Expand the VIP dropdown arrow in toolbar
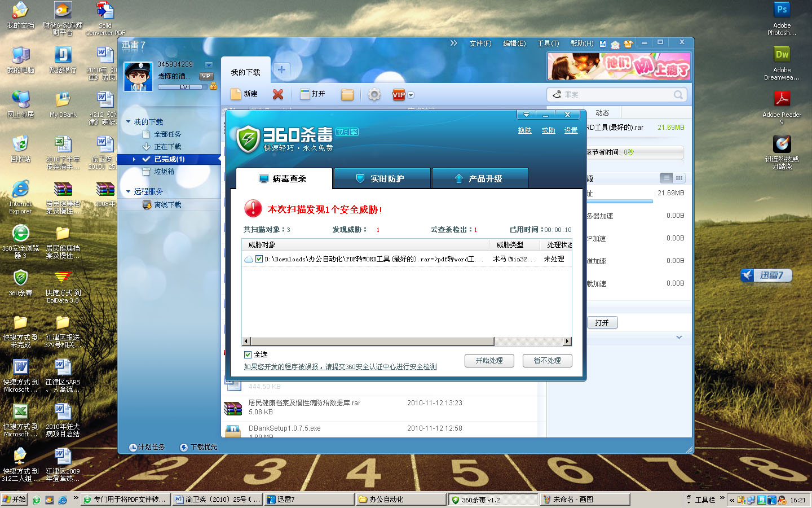 click(411, 95)
